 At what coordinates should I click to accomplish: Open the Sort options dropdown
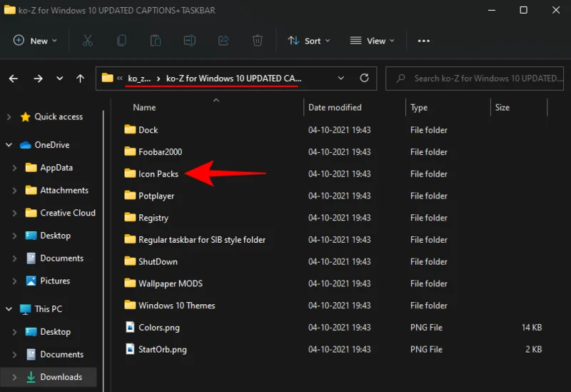tap(309, 41)
